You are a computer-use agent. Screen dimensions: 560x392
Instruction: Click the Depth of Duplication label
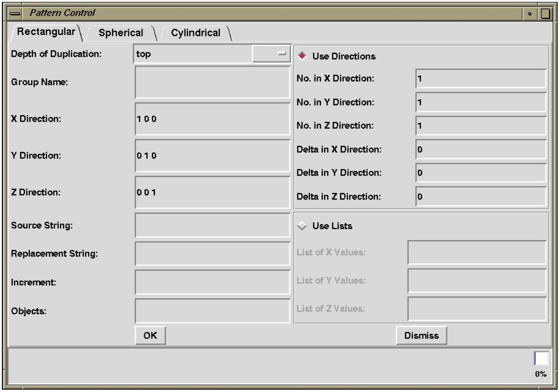(56, 54)
